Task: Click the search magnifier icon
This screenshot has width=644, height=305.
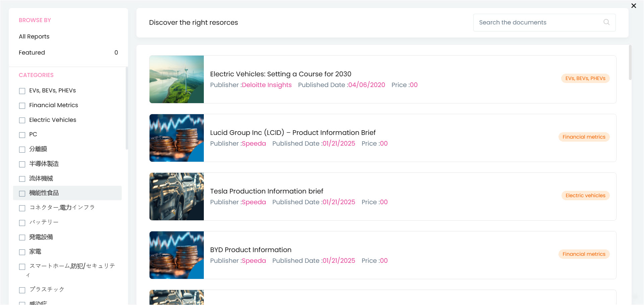Action: click(606, 22)
